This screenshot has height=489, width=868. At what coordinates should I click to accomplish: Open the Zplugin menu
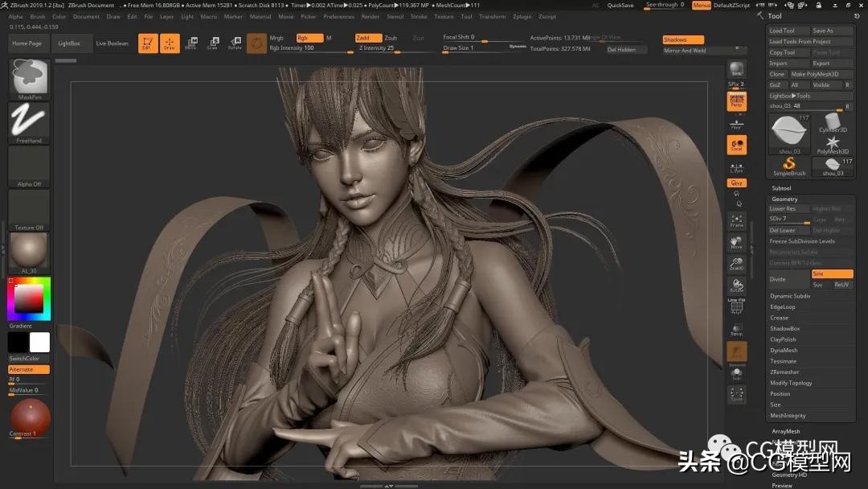click(x=522, y=15)
